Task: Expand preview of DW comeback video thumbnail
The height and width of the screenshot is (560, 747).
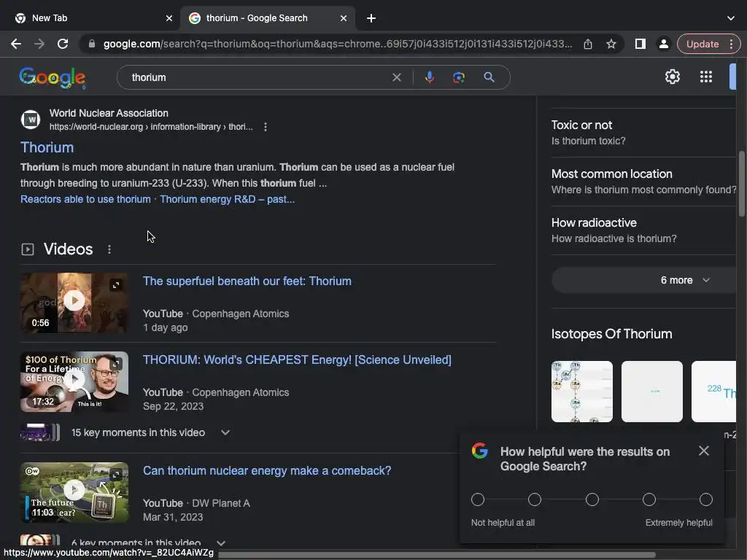Action: coord(116,474)
